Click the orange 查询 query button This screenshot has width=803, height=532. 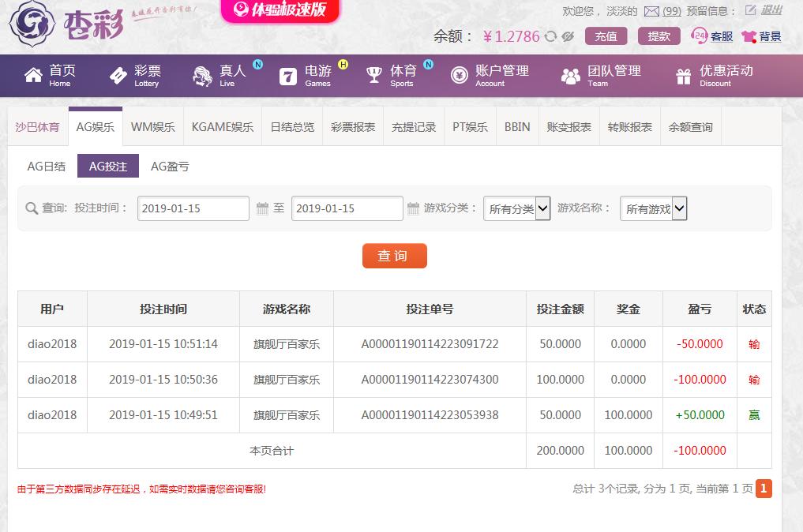394,256
